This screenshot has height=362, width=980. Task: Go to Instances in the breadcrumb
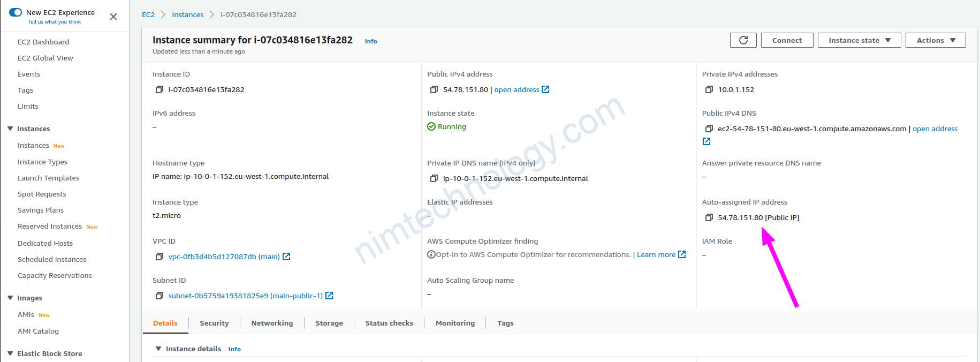tap(187, 14)
